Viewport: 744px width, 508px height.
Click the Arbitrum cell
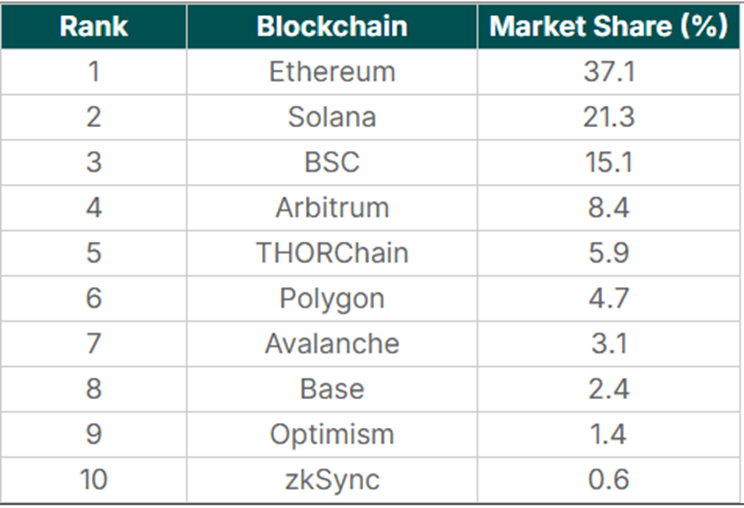pyautogui.click(x=332, y=208)
